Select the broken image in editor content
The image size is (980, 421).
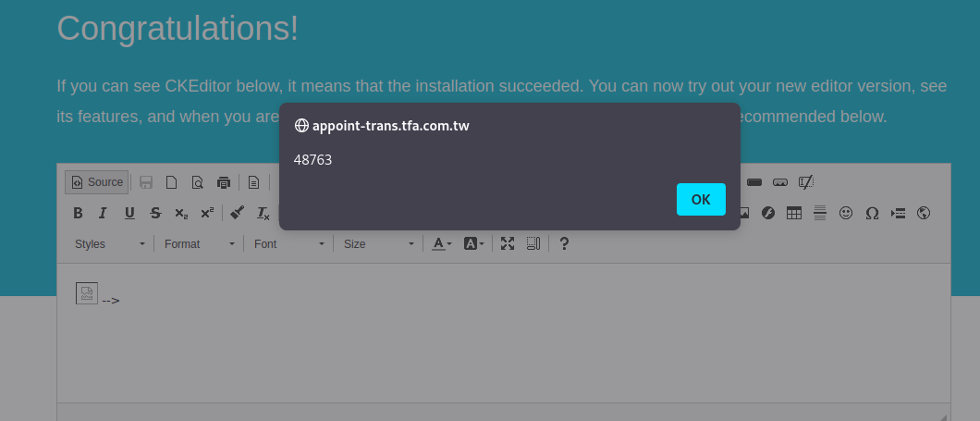tap(87, 293)
